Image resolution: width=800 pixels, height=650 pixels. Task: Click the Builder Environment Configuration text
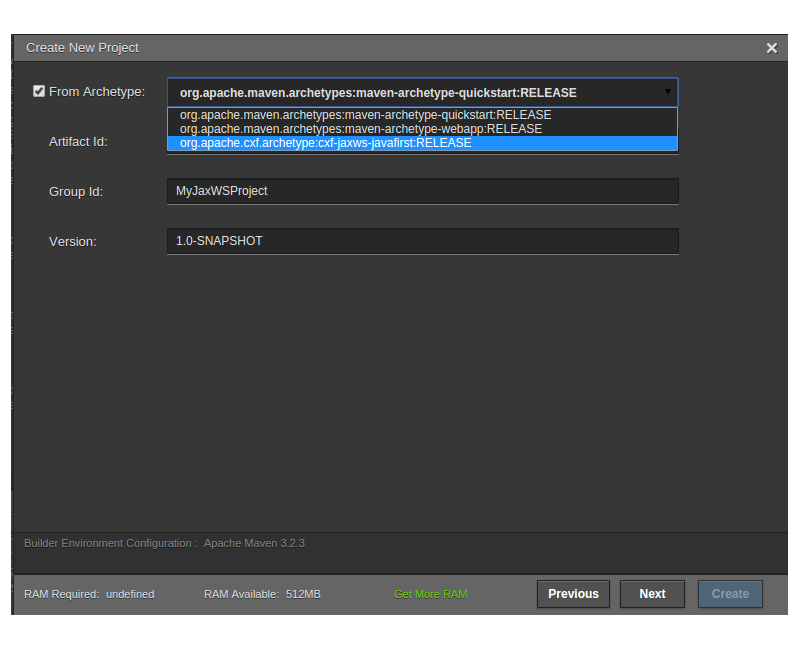[111, 543]
